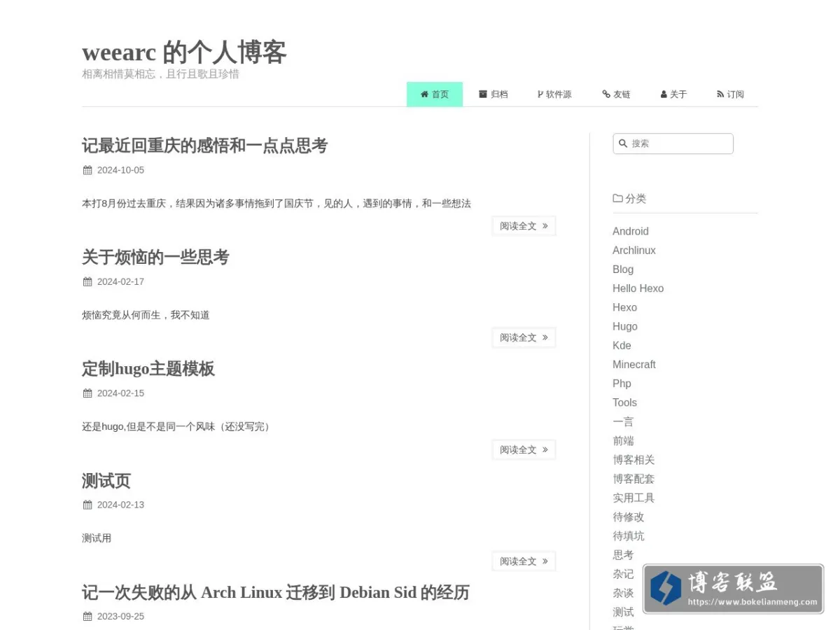840x630 pixels.
Task: Click the RSS feed icon beside 订阅
Action: click(x=720, y=94)
